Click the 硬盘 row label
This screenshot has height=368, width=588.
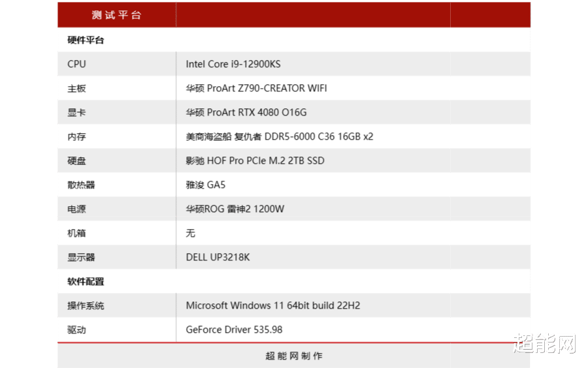76,161
